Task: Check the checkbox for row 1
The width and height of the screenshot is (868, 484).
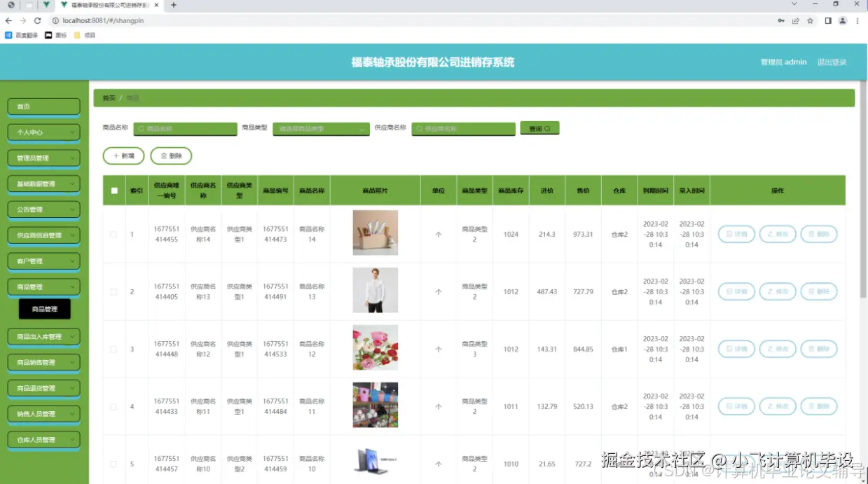Action: pyautogui.click(x=113, y=234)
